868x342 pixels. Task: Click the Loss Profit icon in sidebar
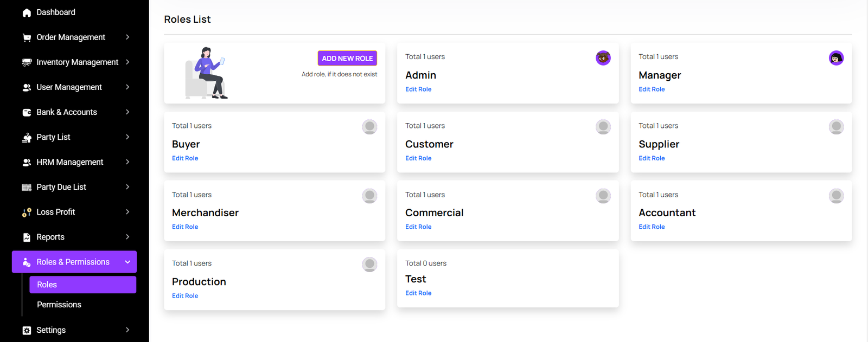(x=27, y=212)
